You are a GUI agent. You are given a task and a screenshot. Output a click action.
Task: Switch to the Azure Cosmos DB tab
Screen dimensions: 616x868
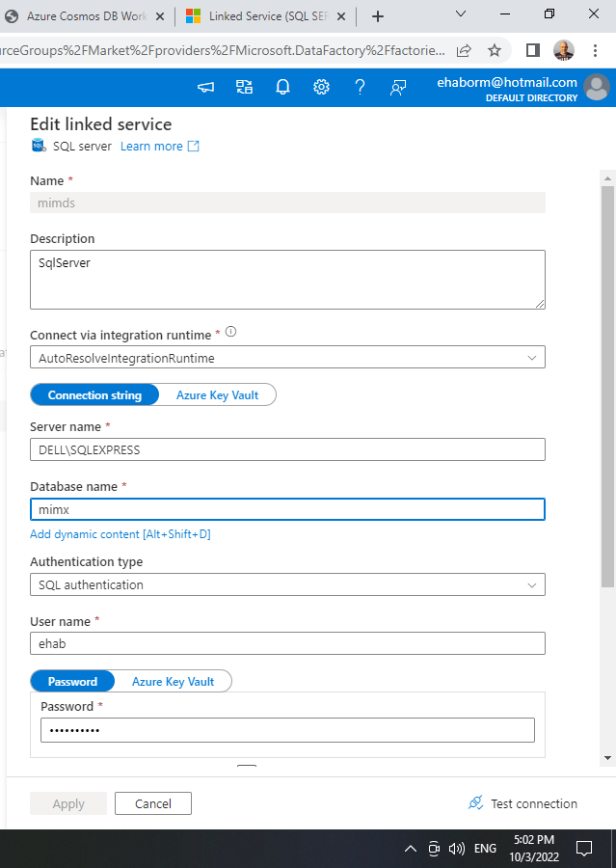tap(87, 16)
